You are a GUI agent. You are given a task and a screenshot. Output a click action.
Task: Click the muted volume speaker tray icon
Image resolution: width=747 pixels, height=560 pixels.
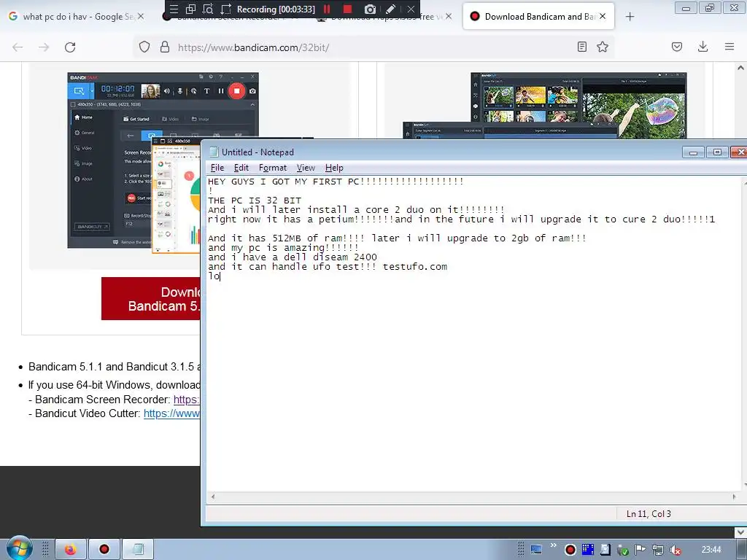(675, 550)
